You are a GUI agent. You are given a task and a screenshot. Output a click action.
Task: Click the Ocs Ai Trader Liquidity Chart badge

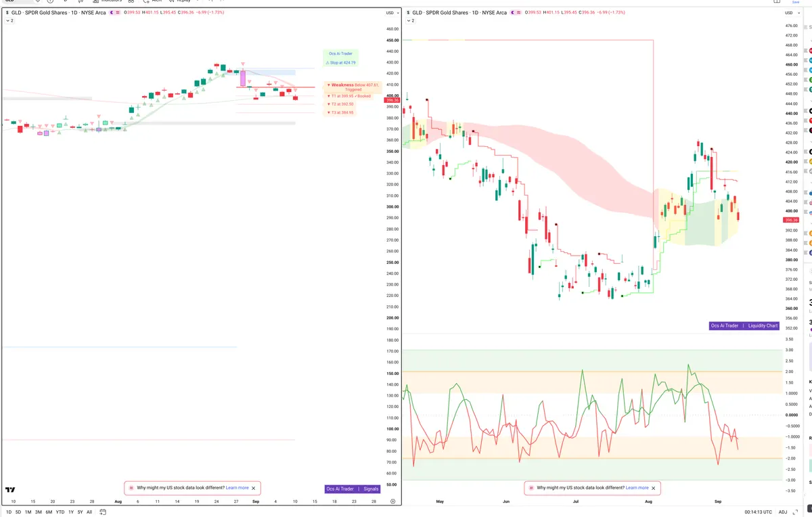pyautogui.click(x=744, y=325)
